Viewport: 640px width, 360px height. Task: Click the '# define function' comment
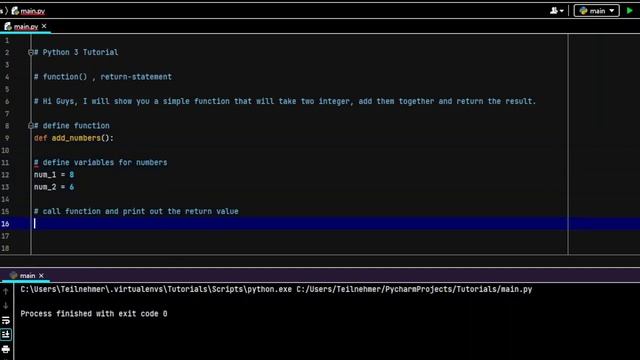coord(72,126)
